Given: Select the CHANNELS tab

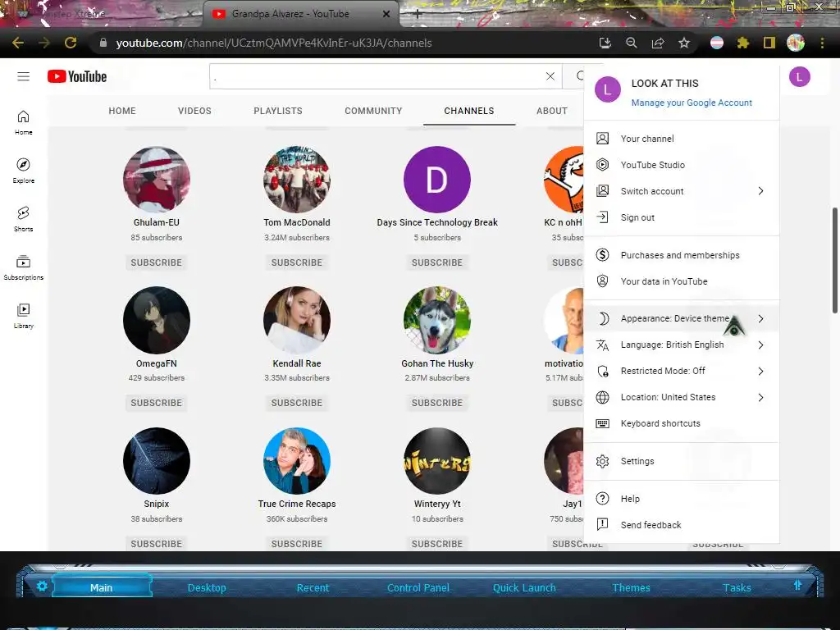Looking at the screenshot, I should 469,111.
